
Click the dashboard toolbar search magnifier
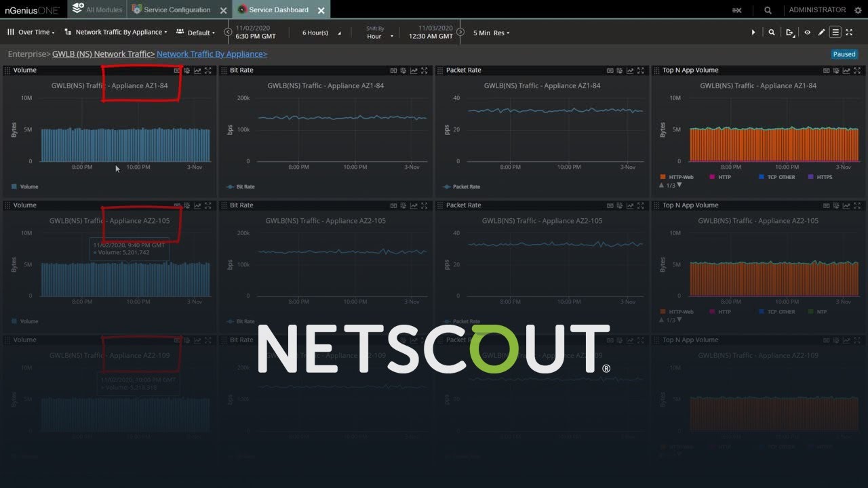[x=772, y=33]
